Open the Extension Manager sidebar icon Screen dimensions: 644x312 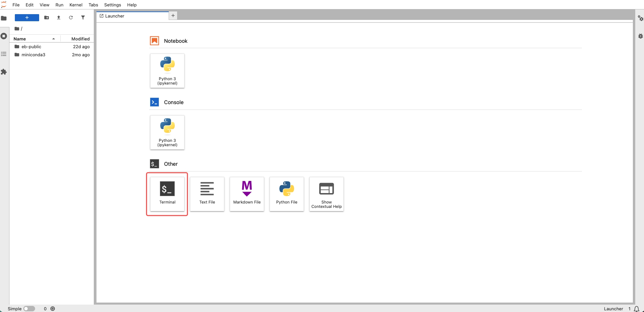click(4, 72)
